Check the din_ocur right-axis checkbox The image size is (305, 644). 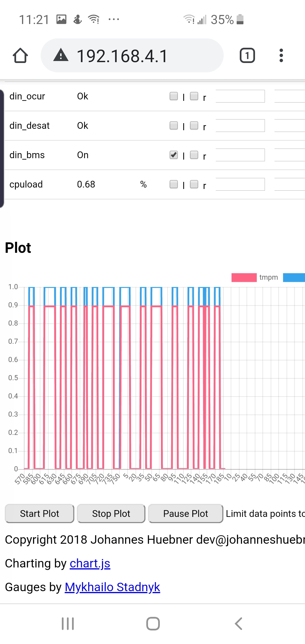tap(194, 96)
